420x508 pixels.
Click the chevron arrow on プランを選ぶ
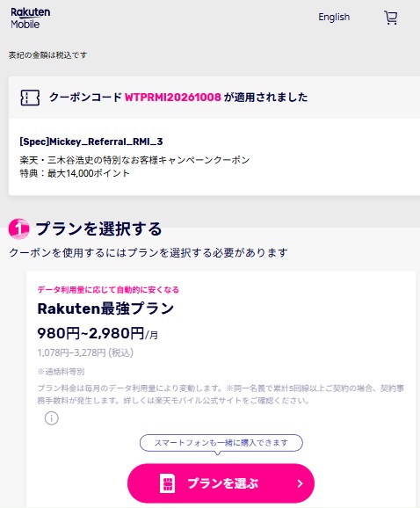[301, 483]
